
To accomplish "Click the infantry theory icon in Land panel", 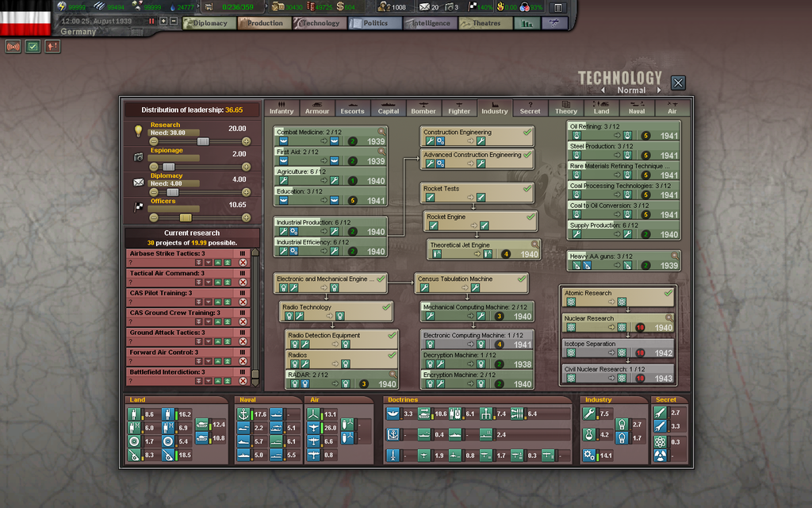I will (168, 414).
